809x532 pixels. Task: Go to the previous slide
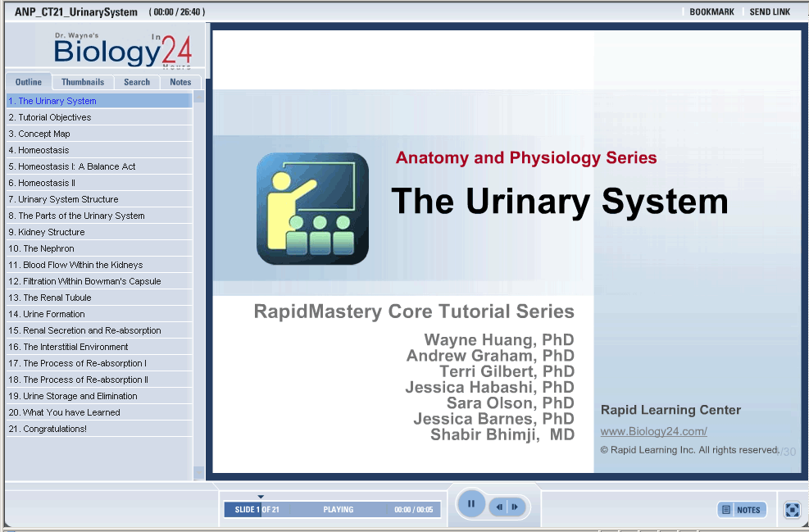pos(499,507)
